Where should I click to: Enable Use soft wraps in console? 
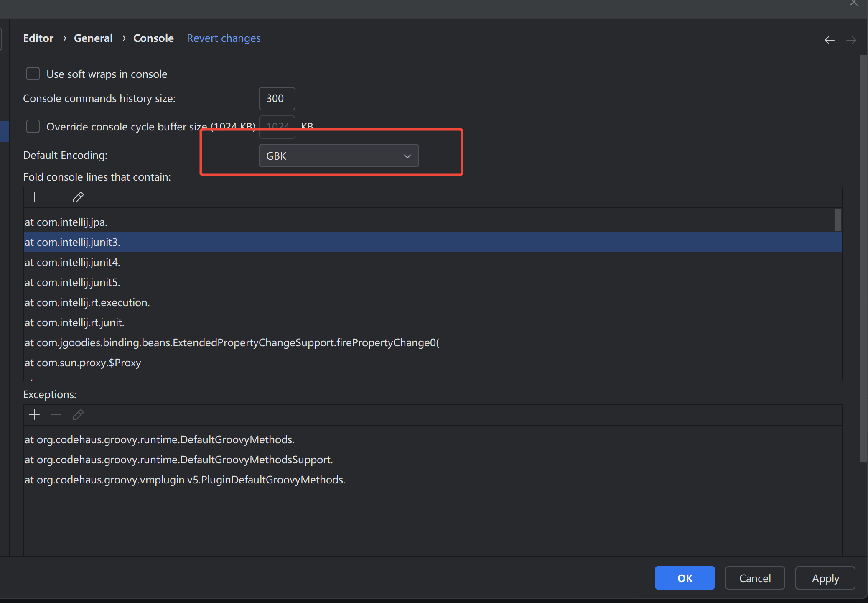point(33,74)
